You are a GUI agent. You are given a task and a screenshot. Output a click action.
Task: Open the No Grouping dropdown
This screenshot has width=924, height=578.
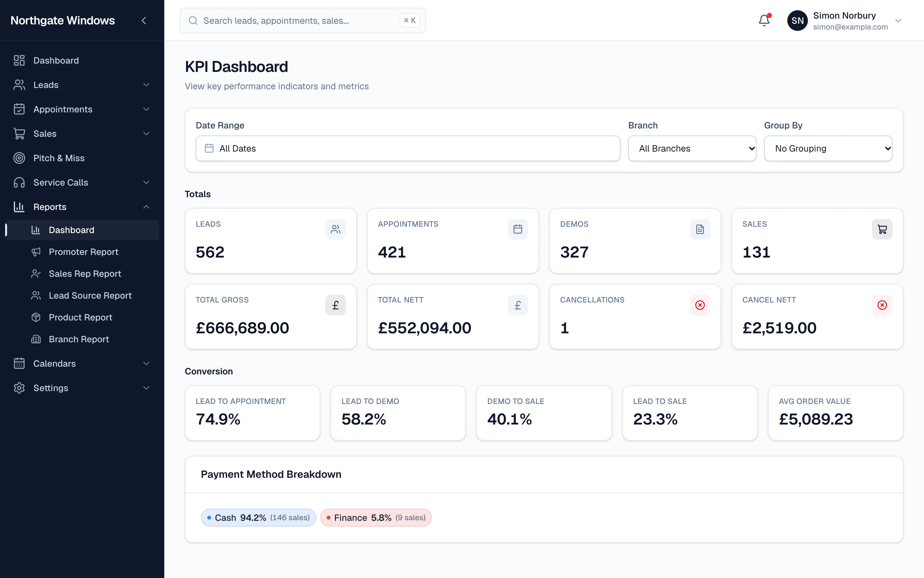tap(828, 148)
